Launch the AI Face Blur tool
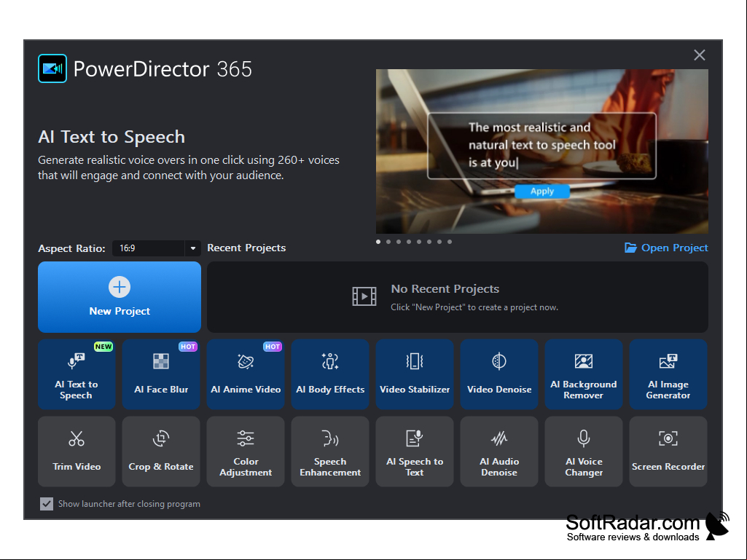747x560 pixels. tap(161, 374)
